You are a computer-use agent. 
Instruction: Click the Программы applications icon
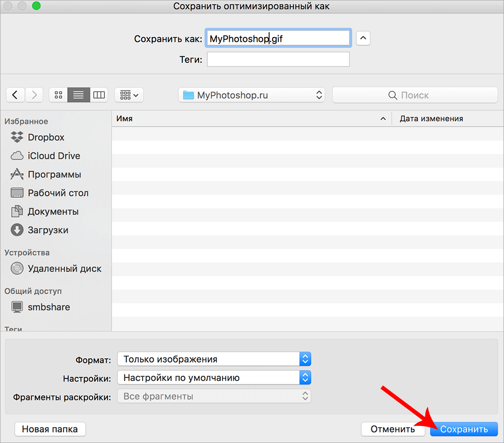(17, 174)
